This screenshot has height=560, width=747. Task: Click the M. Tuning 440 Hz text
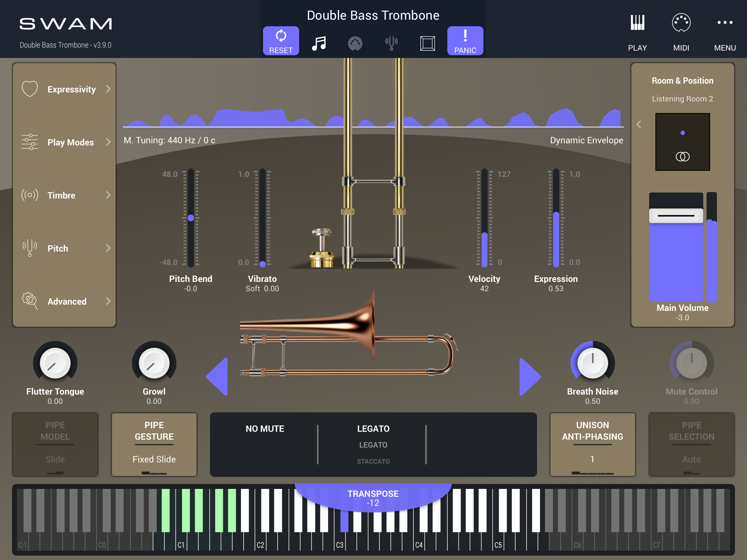[169, 140]
